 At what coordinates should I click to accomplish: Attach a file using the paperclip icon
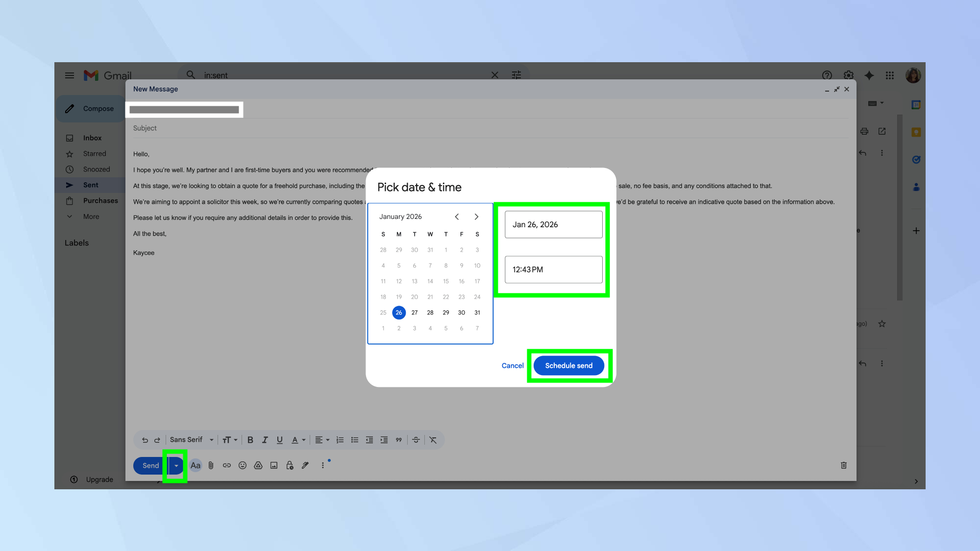[x=211, y=465]
